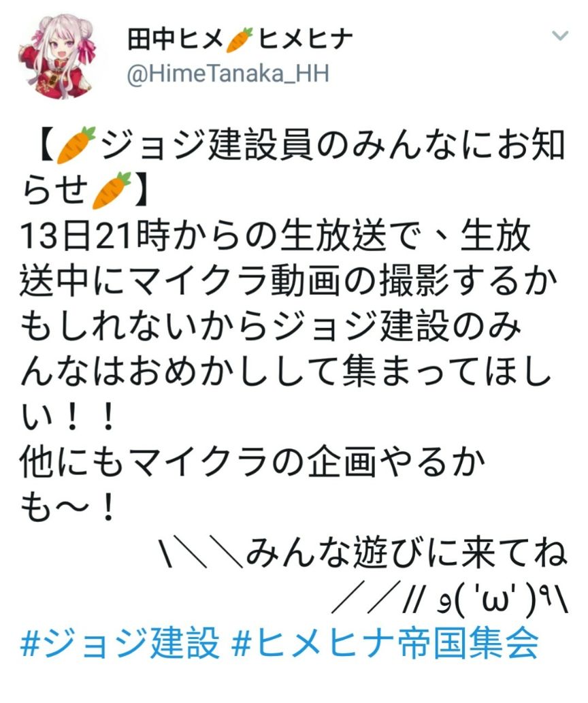The image size is (588, 703).
Task: Open the 田中ヒメ display name profile
Action: click(x=175, y=39)
